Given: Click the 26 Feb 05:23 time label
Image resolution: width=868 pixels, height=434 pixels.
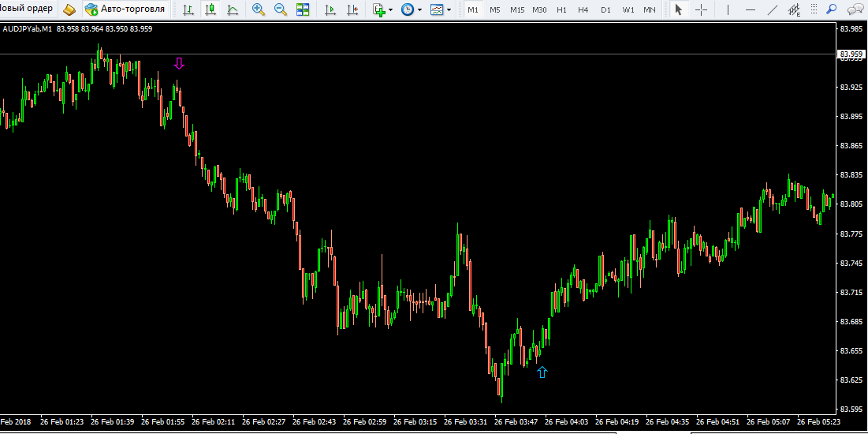Looking at the screenshot, I should (x=818, y=422).
